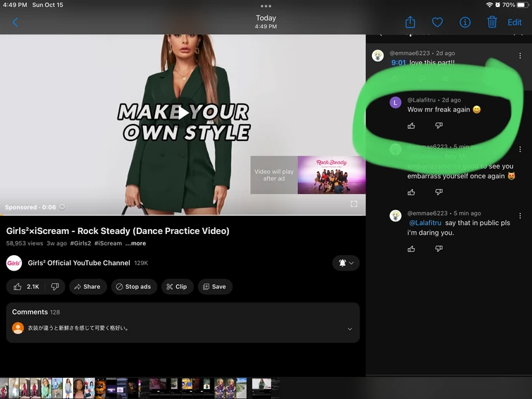Screen dimensions: 532x399
Task: Like the 'say that in public' reply
Action: pos(412,249)
